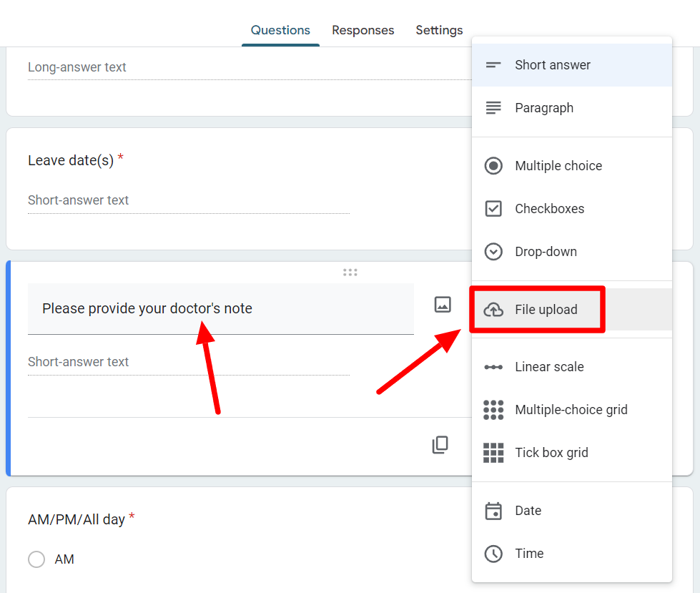Select the Multiple-choice grid option
Viewport: 700px width, 593px height.
572,409
